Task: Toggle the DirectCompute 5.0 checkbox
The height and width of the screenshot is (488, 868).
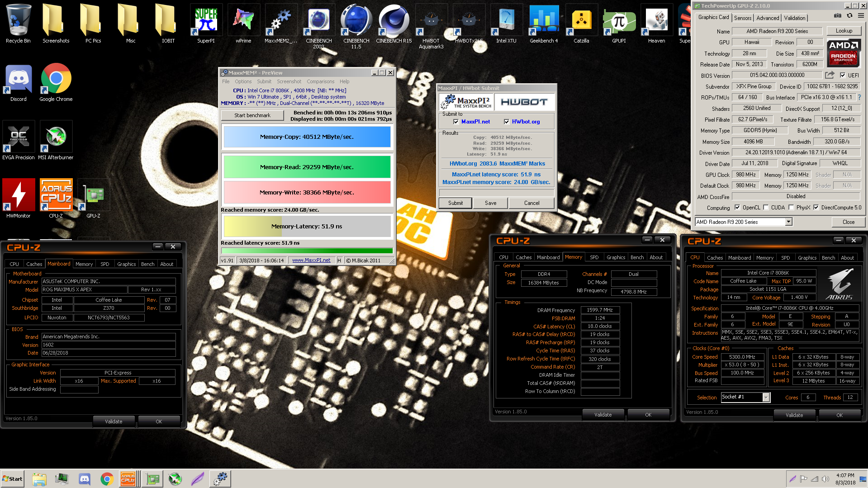Action: pos(816,208)
